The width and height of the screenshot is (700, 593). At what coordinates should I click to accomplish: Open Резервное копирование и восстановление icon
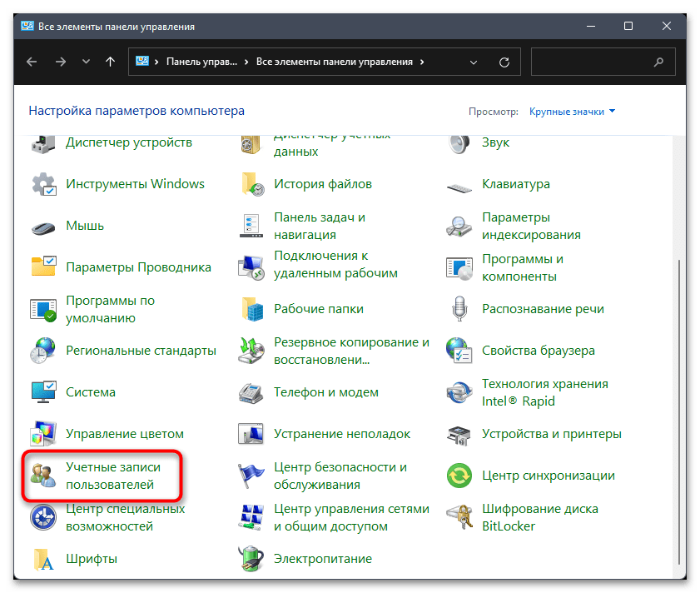[x=251, y=351]
